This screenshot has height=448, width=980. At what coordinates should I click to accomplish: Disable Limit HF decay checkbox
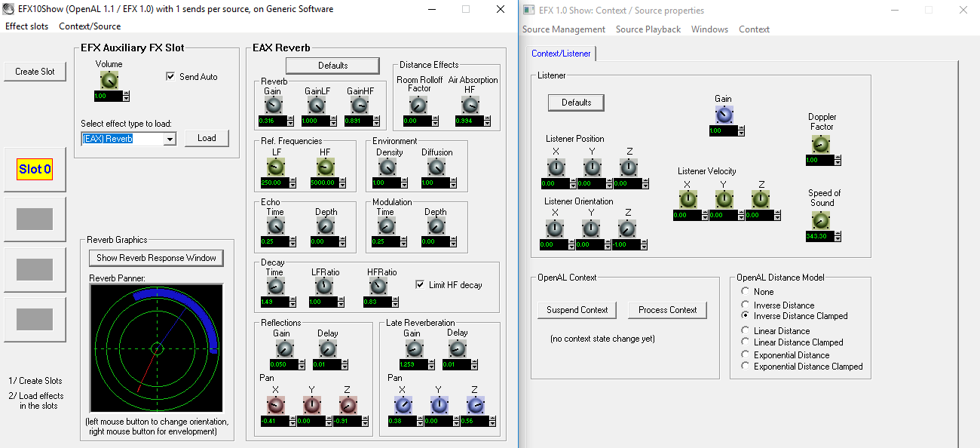point(421,285)
